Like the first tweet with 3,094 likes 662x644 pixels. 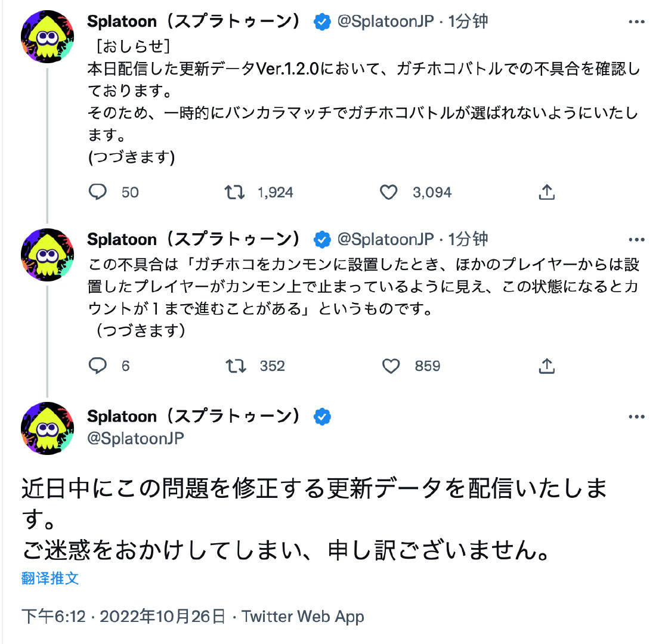389,192
